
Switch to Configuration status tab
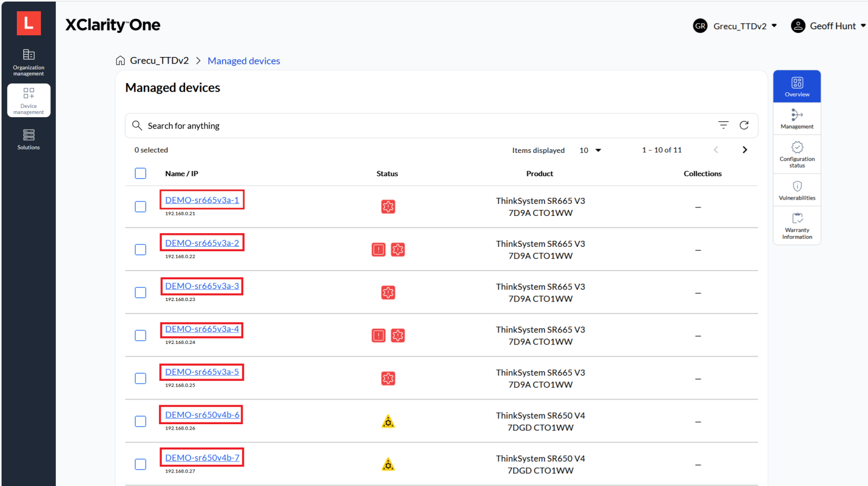[797, 155]
